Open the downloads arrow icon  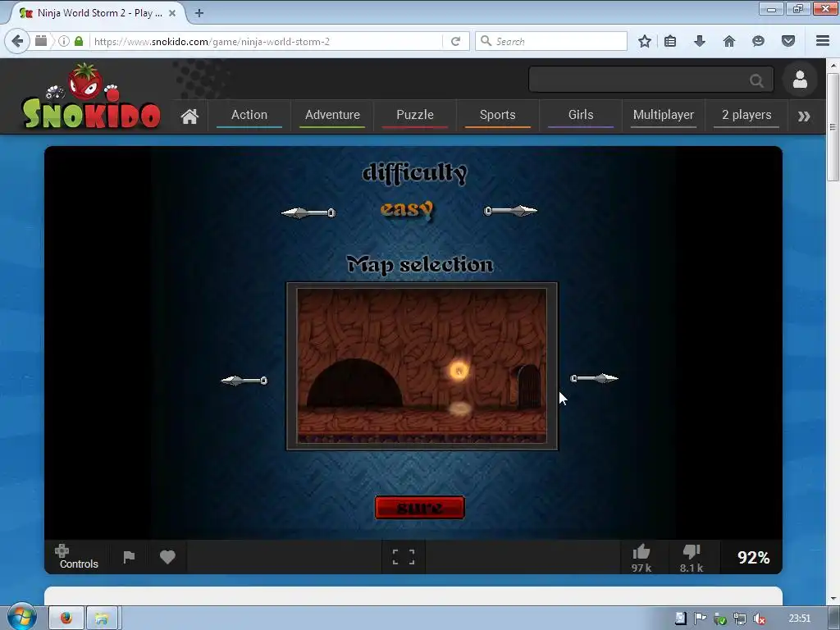click(700, 41)
